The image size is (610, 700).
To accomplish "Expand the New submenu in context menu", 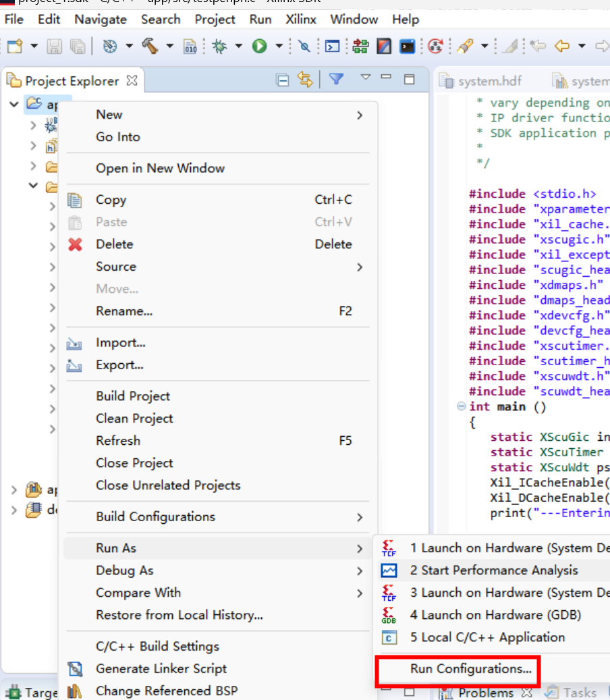I will tap(218, 115).
